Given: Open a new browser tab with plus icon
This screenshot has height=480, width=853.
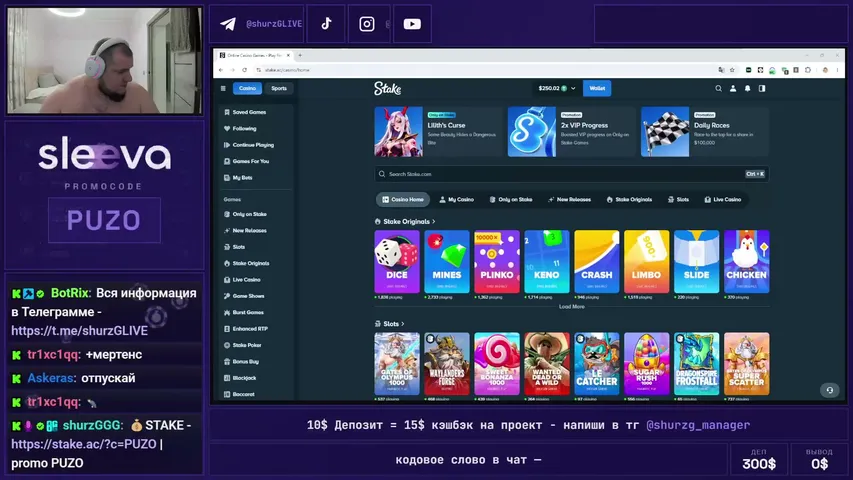Looking at the screenshot, I should (x=300, y=56).
